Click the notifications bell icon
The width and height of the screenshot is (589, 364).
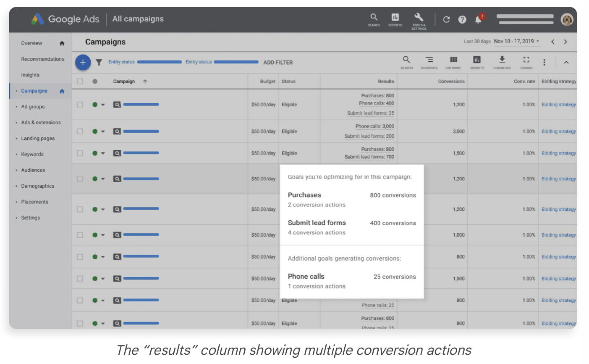click(478, 19)
